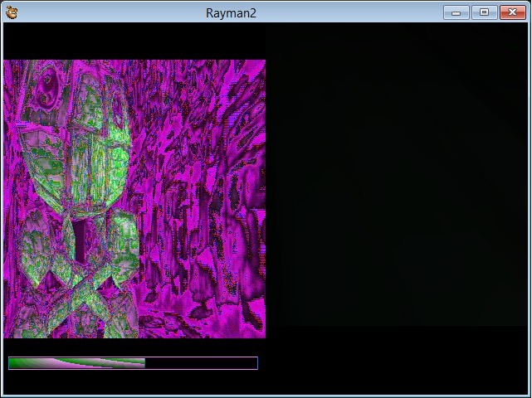Image resolution: width=532 pixels, height=398 pixels.
Task: Click the empty title bar space beside Rayman2
Action: coord(349,13)
